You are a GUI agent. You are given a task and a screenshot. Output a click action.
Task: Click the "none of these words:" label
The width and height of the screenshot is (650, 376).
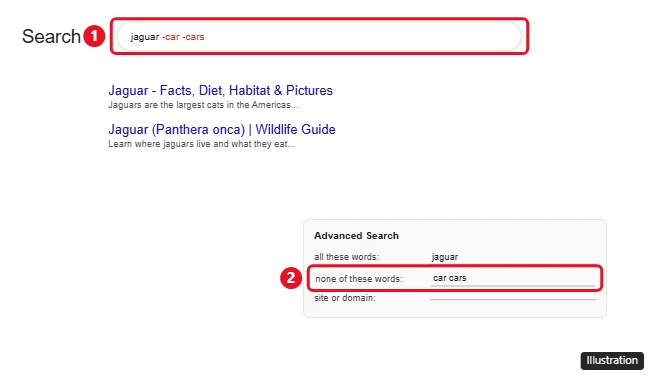pyautogui.click(x=359, y=279)
